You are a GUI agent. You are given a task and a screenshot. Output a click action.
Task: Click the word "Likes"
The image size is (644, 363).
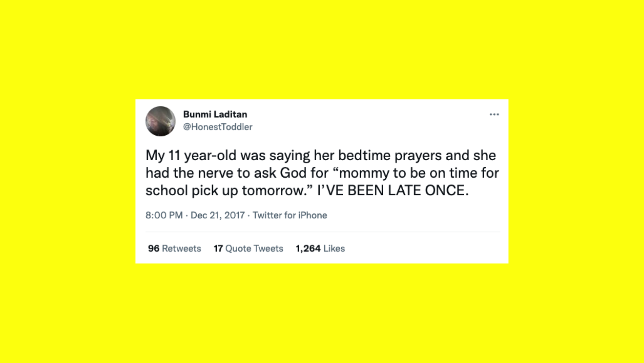pyautogui.click(x=334, y=248)
